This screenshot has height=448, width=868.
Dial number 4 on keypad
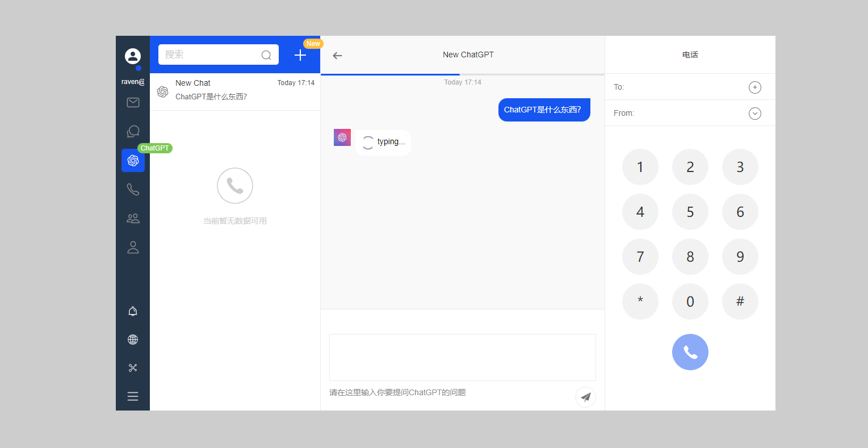click(x=640, y=212)
